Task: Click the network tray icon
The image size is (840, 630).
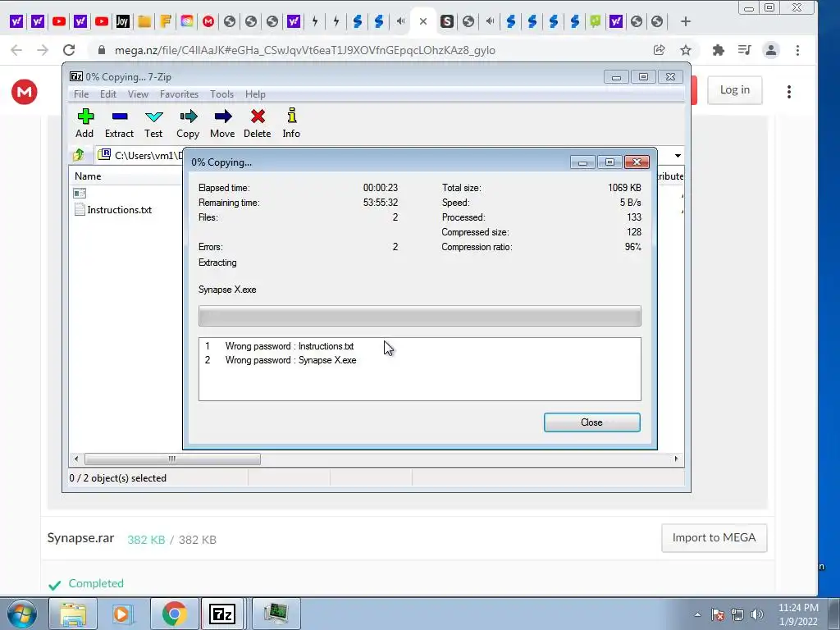Action: tap(737, 615)
